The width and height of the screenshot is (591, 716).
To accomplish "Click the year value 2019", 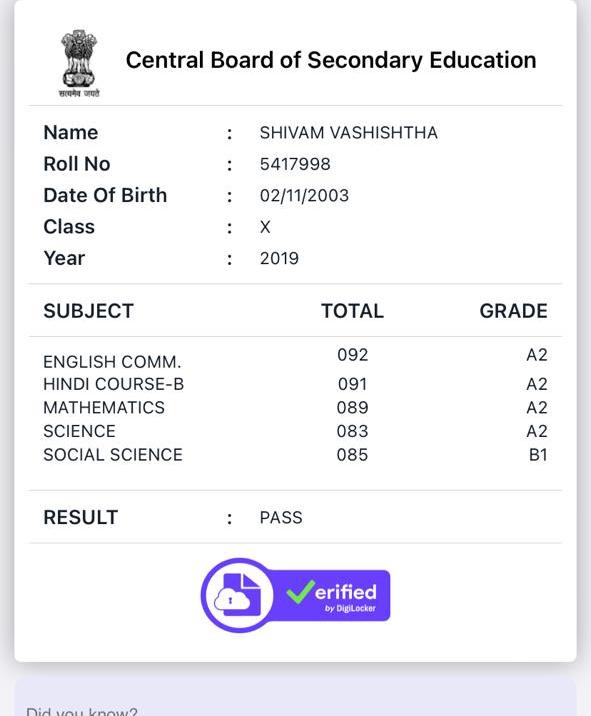I will pos(279,258).
